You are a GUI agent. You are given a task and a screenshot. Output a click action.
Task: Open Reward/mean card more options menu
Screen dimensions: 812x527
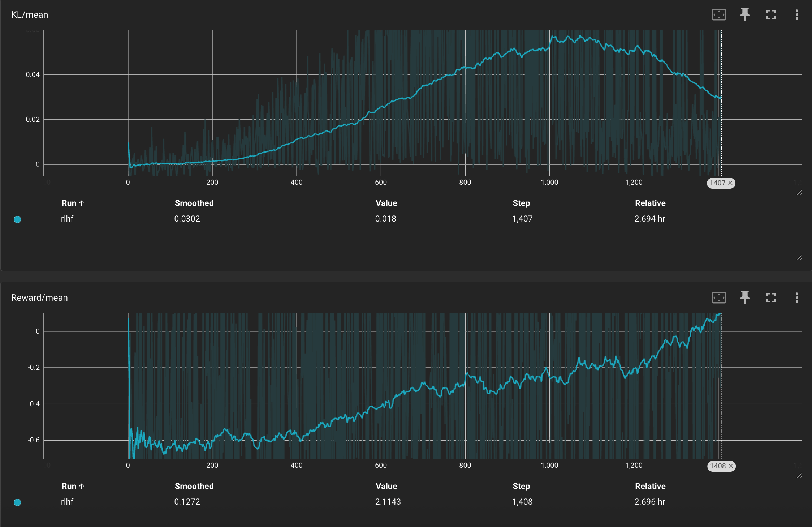coord(797,298)
